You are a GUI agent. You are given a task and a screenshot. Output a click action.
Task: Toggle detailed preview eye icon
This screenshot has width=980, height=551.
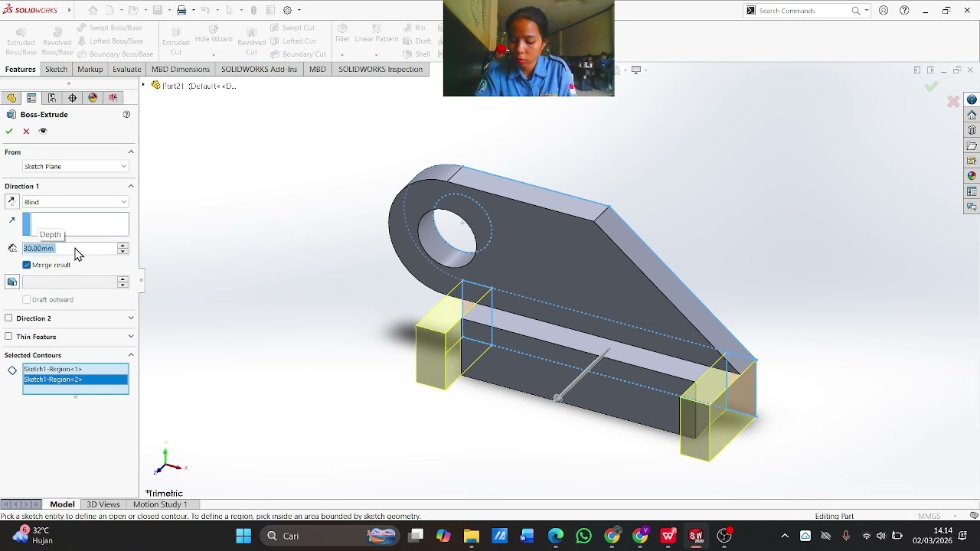click(43, 131)
